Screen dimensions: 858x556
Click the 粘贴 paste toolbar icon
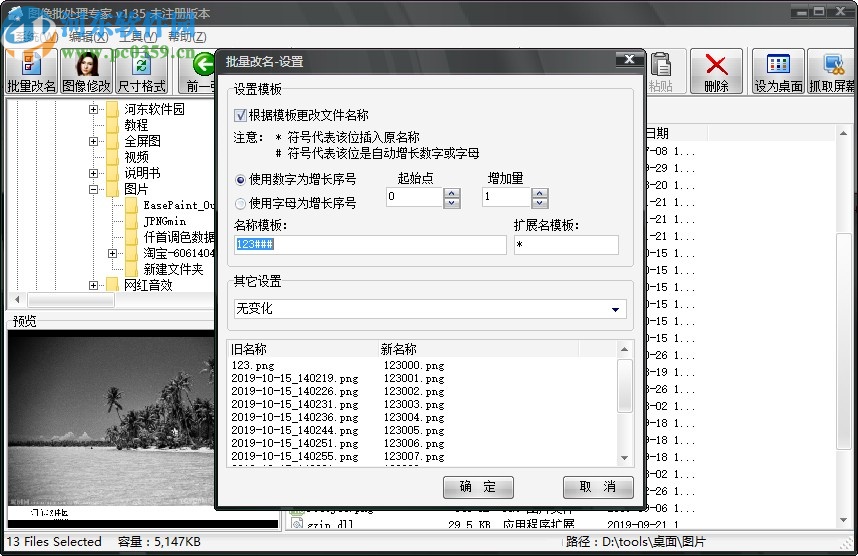[x=660, y=71]
